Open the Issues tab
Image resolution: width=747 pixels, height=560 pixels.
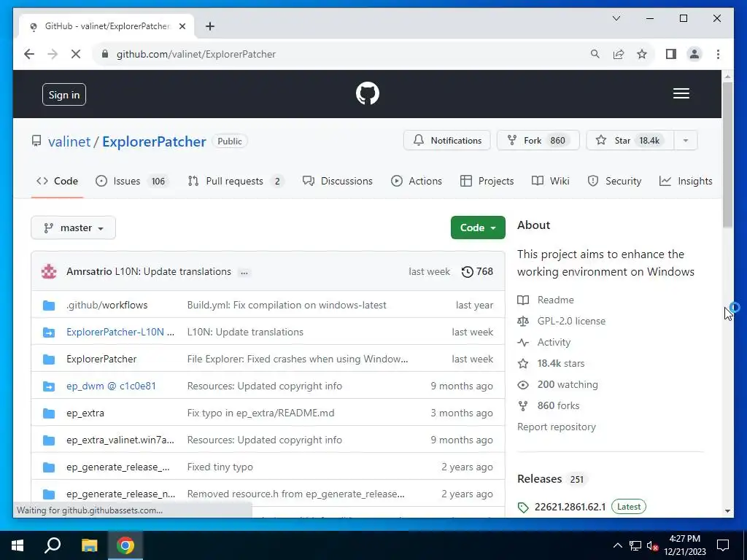point(131,181)
